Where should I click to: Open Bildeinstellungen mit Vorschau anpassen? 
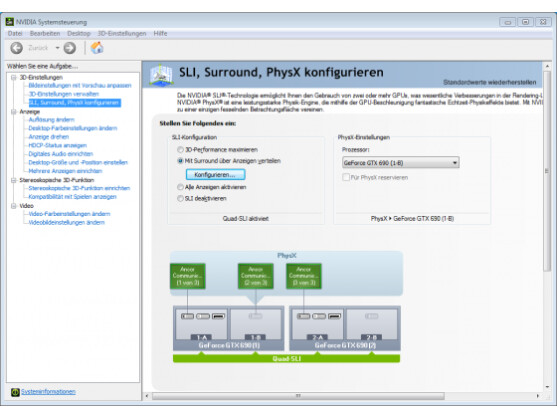point(80,86)
